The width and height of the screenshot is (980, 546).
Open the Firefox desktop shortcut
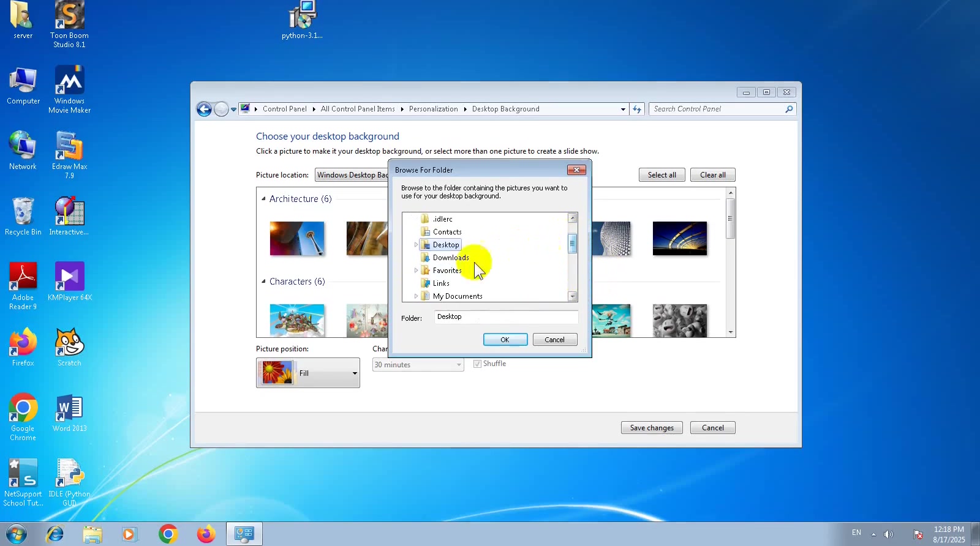23,343
